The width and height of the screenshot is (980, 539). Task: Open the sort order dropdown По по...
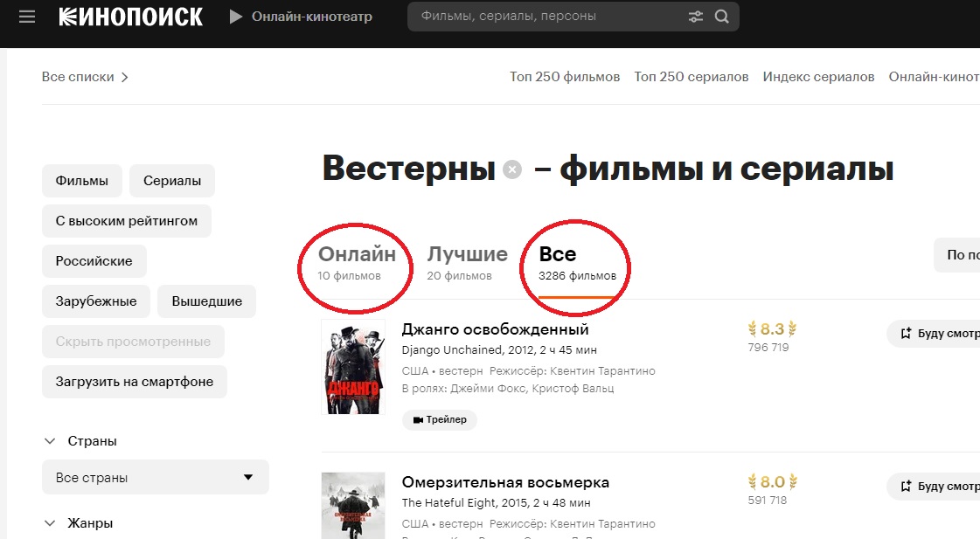click(957, 255)
